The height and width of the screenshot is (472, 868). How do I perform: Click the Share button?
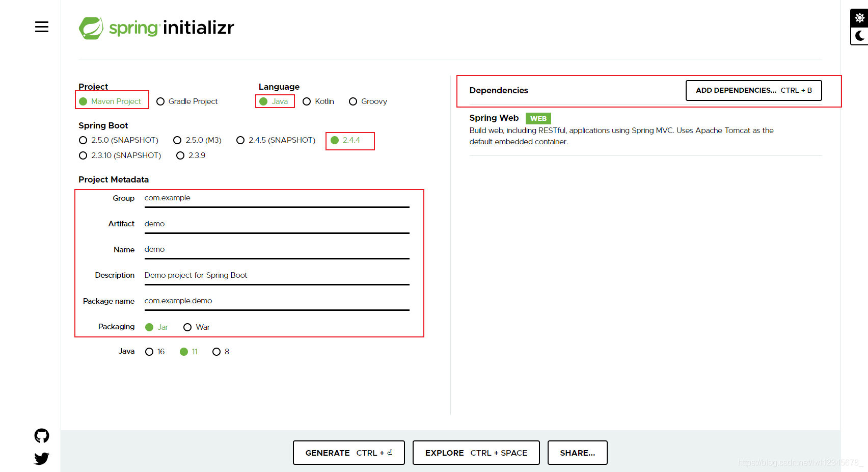pos(578,453)
